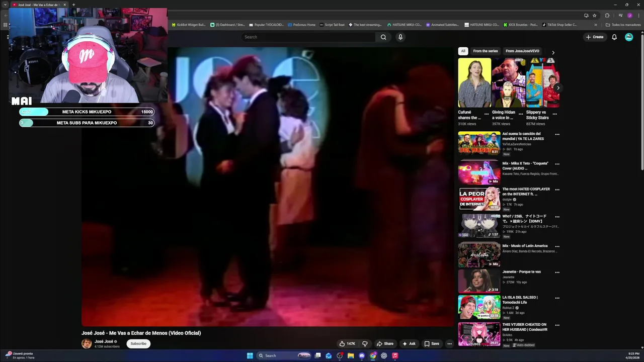Click inside the YouTube search field
The height and width of the screenshot is (362, 644).
[308, 37]
